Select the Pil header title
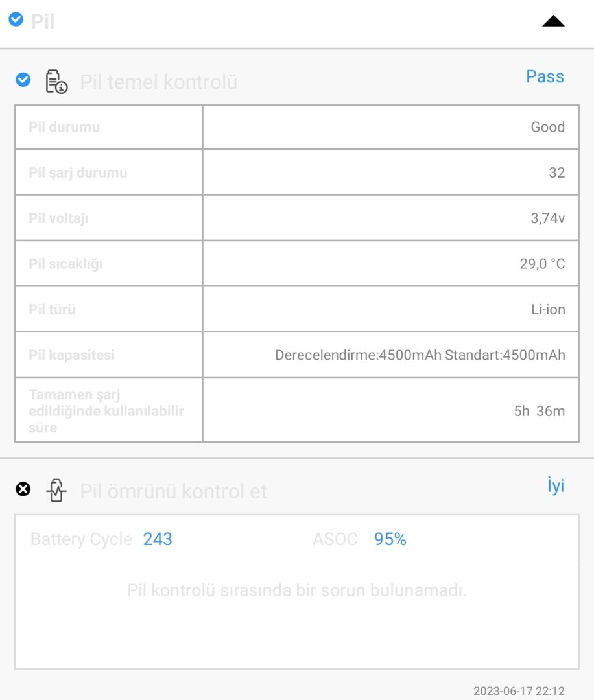The width and height of the screenshot is (594, 700). 43,21
